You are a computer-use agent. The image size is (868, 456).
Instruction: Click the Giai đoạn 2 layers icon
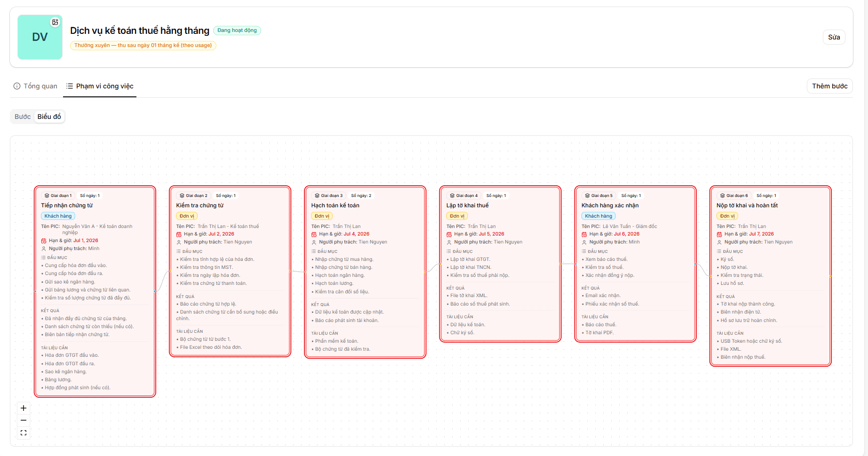[182, 196]
